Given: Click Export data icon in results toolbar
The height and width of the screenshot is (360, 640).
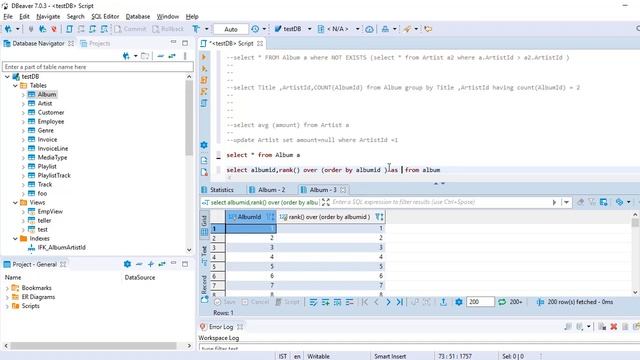Looking at the screenshot, I should coord(443,302).
